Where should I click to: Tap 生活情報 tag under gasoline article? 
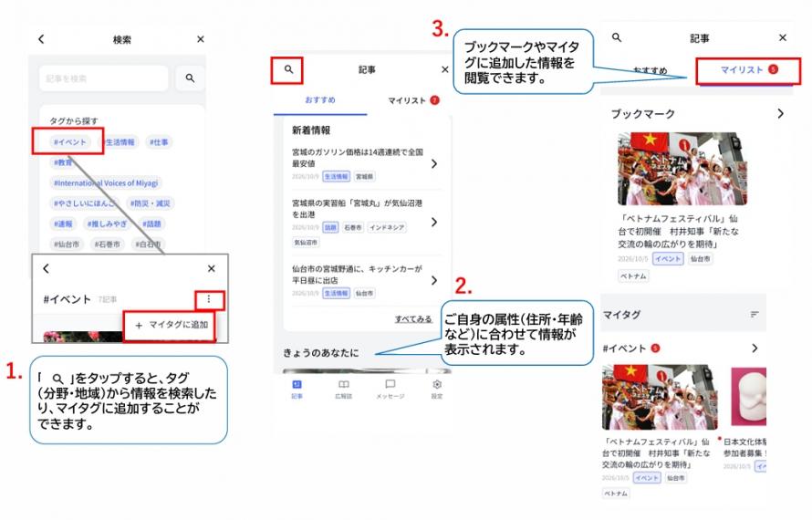(x=336, y=177)
